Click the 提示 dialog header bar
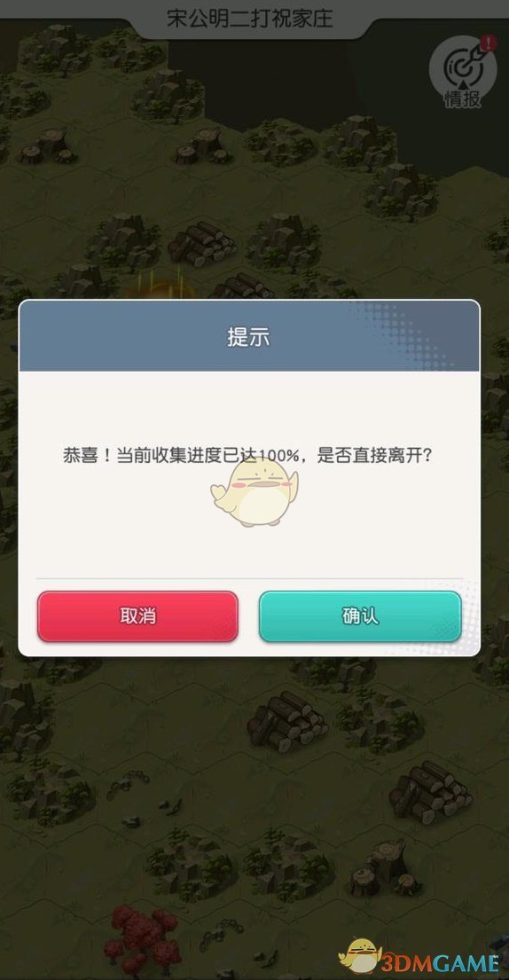This screenshot has width=509, height=980. 249,336
